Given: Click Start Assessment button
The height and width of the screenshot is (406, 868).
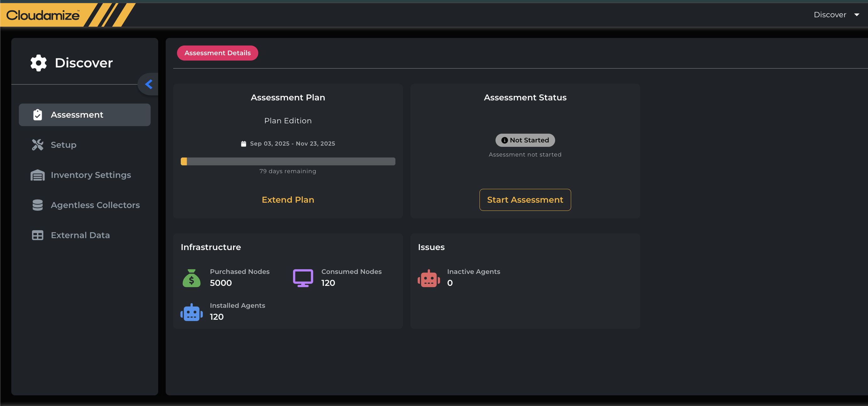Looking at the screenshot, I should (525, 200).
